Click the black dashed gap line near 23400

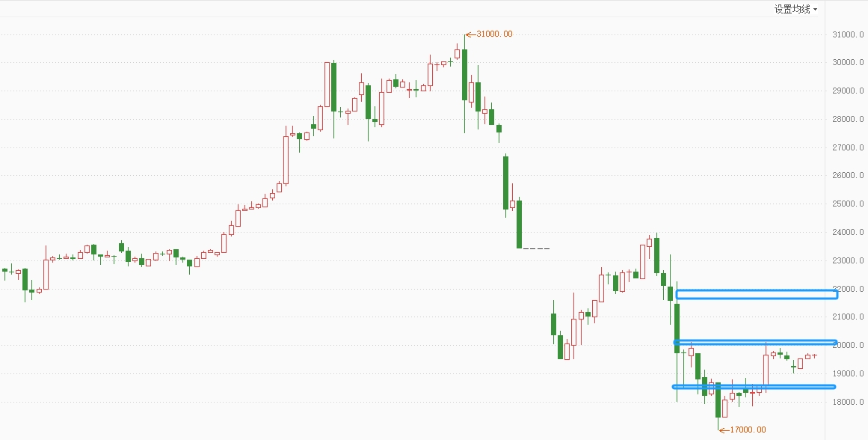tap(536, 248)
